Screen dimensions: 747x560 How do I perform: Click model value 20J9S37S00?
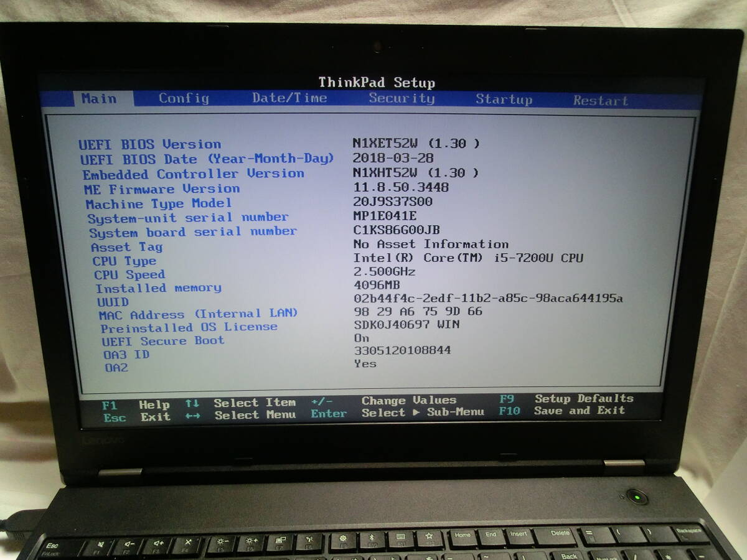coord(392,202)
